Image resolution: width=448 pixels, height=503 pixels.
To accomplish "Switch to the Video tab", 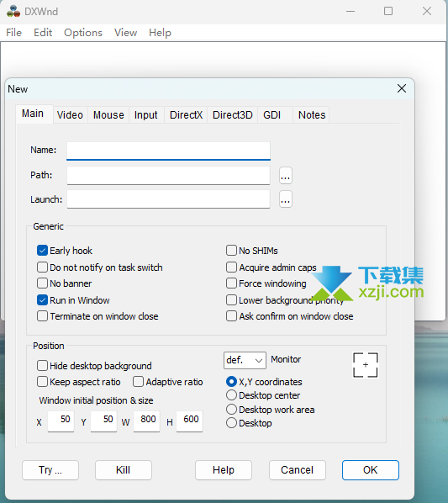I will coord(70,115).
